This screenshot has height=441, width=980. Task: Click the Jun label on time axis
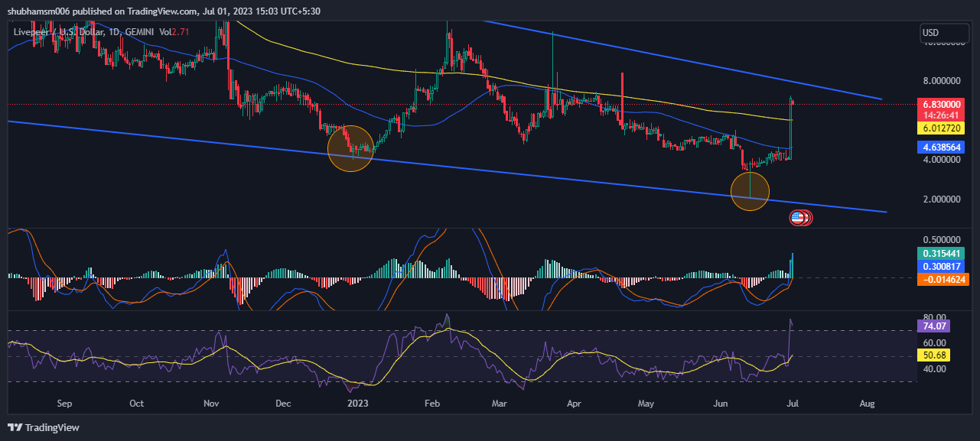[720, 402]
